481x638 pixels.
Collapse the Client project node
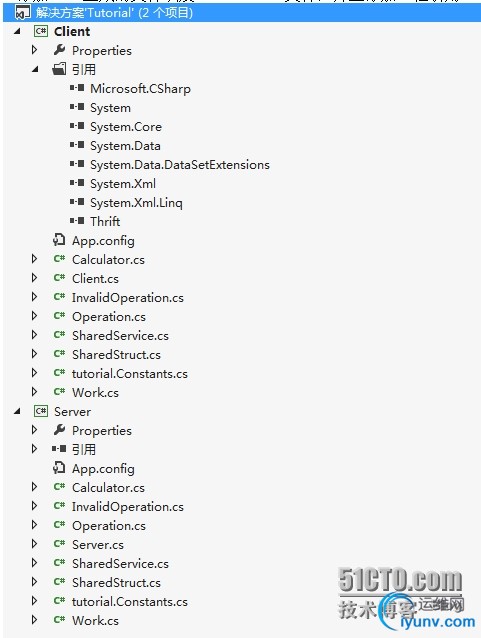click(17, 31)
